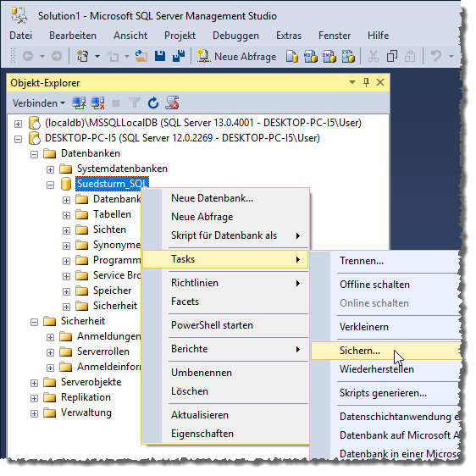Image resolution: width=476 pixels, height=476 pixels.
Task: Choose PowerShell starten in context menu
Action: point(225,325)
